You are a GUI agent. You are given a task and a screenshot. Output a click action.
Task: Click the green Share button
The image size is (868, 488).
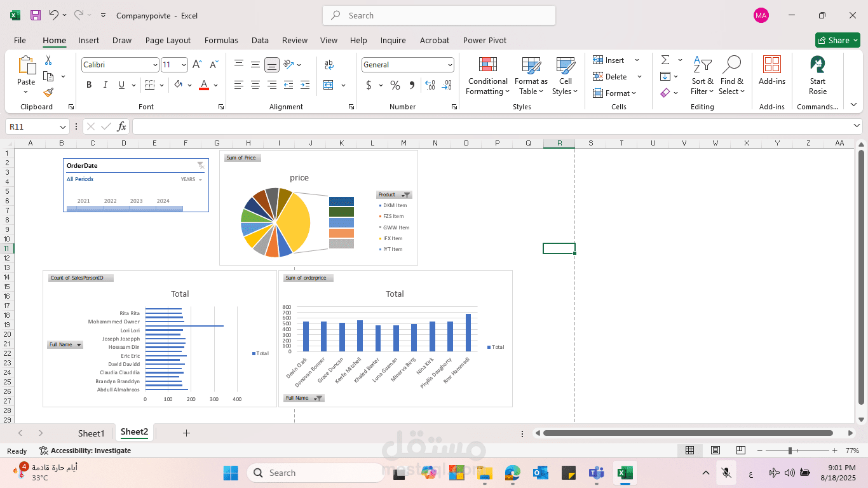[x=837, y=40]
